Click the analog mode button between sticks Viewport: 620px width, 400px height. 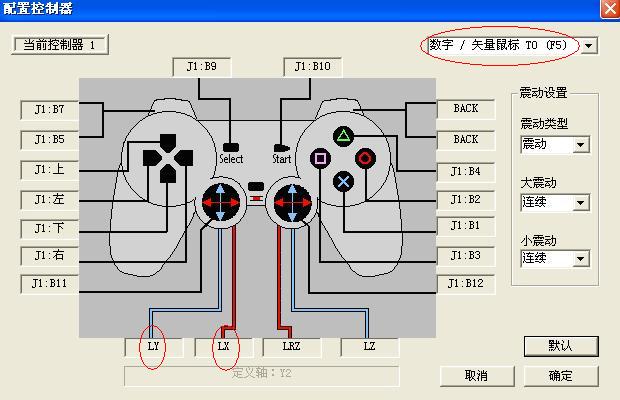(x=256, y=186)
